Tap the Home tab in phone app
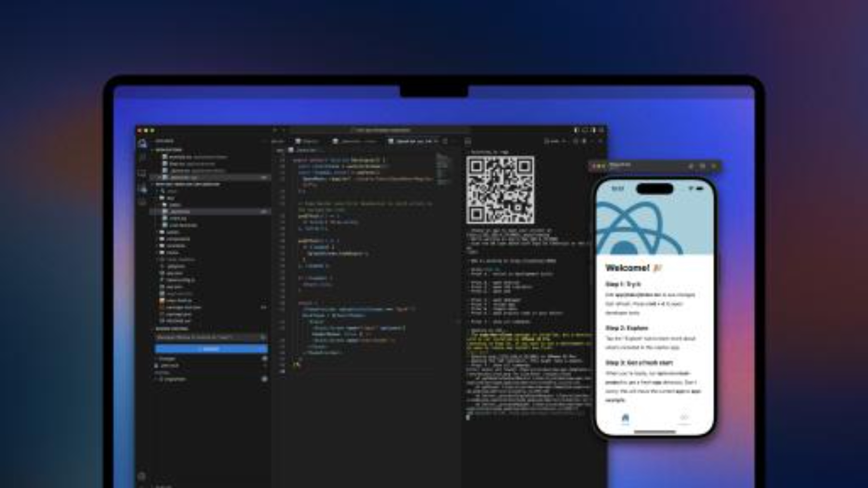Image resolution: width=868 pixels, height=488 pixels. 625,419
